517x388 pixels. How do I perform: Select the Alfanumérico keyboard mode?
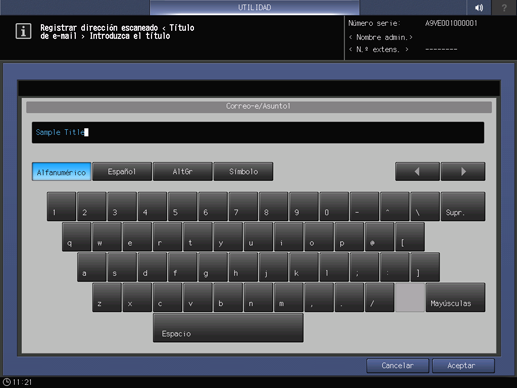coord(61,172)
